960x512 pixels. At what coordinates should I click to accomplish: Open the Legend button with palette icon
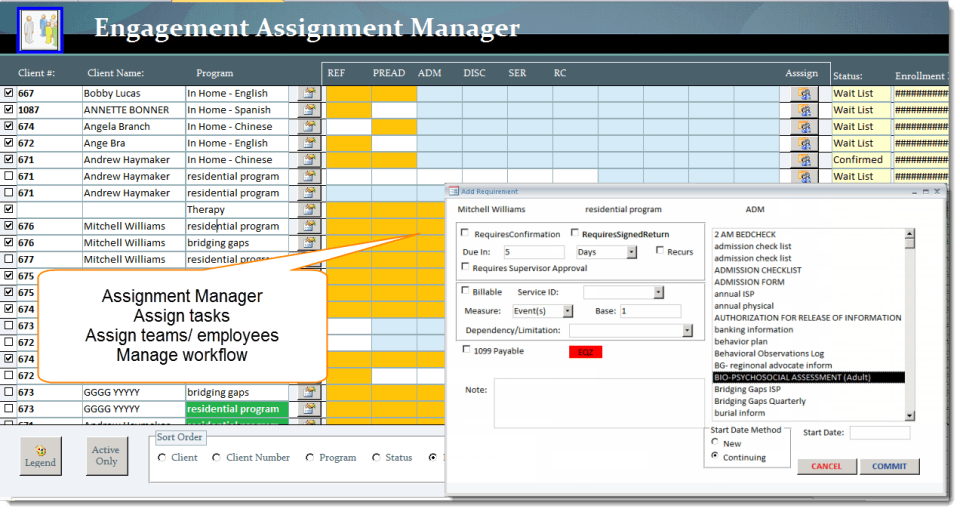(x=40, y=456)
